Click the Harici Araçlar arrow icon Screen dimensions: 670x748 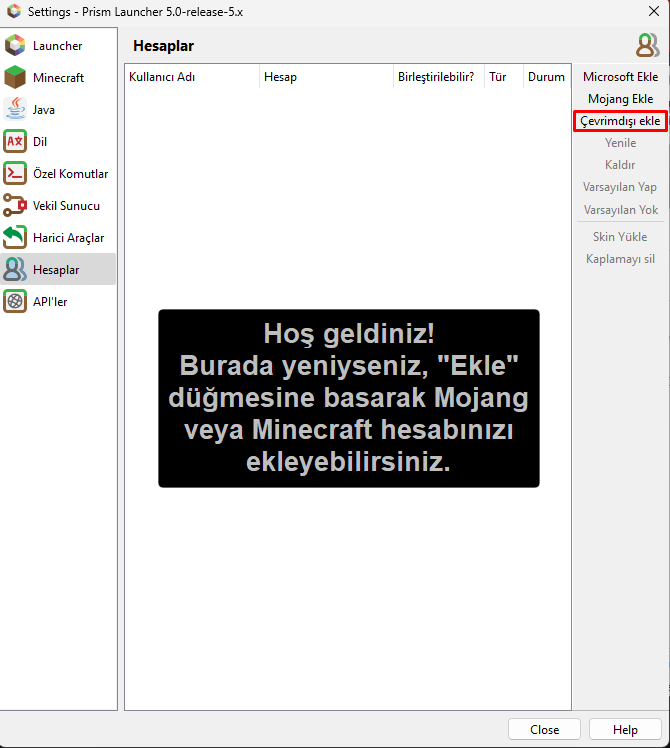click(x=15, y=237)
